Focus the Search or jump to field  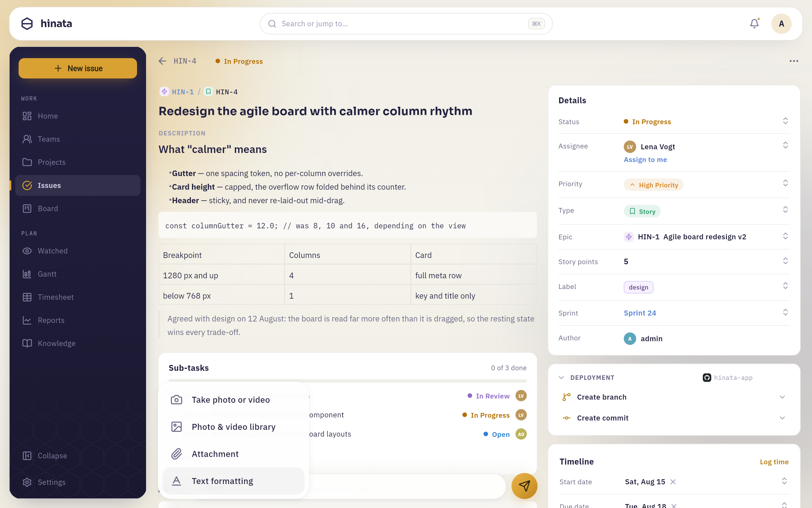point(406,24)
